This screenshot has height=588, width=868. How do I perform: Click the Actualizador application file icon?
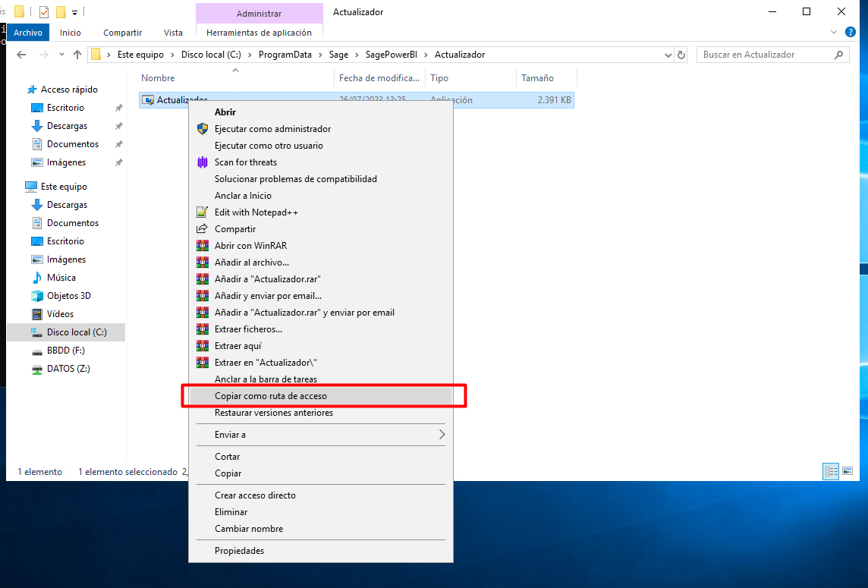pos(148,100)
